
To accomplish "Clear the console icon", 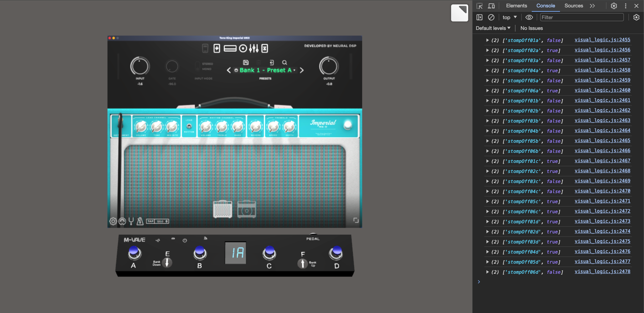I will pyautogui.click(x=491, y=17).
